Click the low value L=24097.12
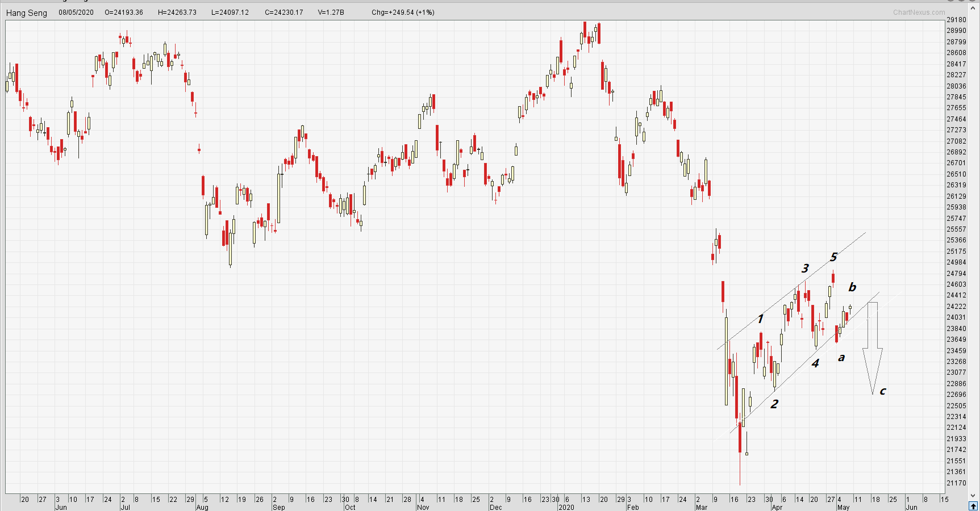Screen dimensions: 980x511 [x=230, y=12]
